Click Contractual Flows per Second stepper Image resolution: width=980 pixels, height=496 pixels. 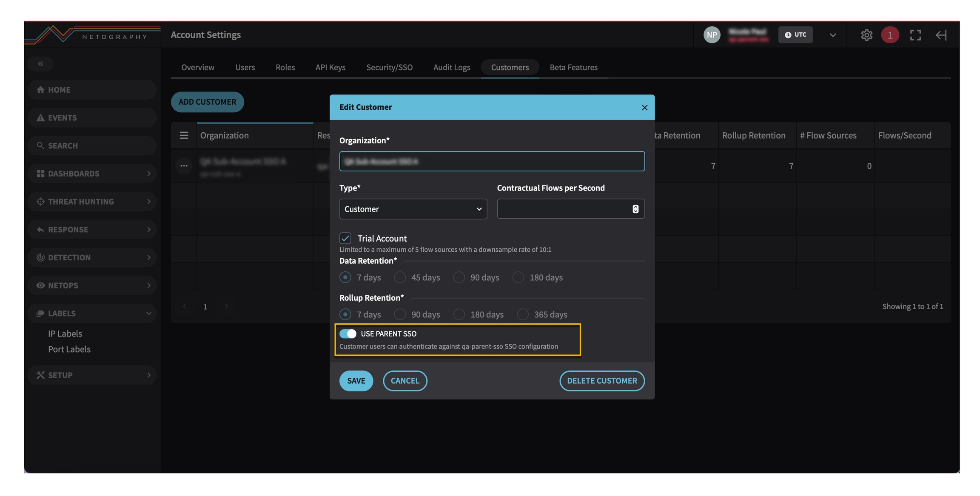pos(635,209)
